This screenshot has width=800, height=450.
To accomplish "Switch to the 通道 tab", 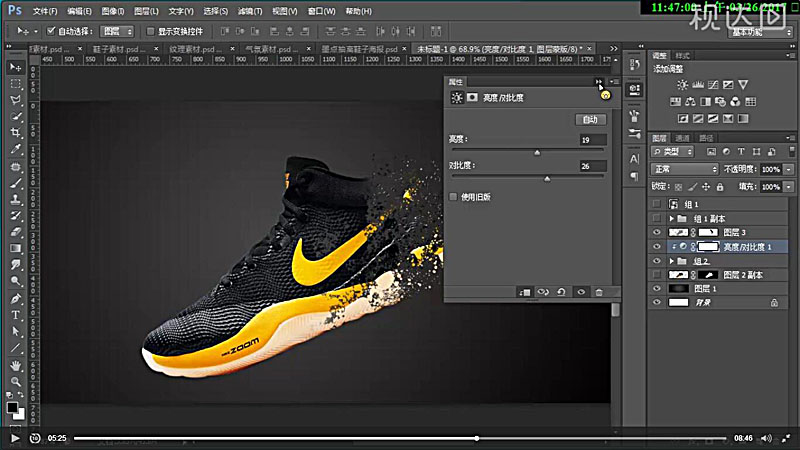I will click(682, 138).
